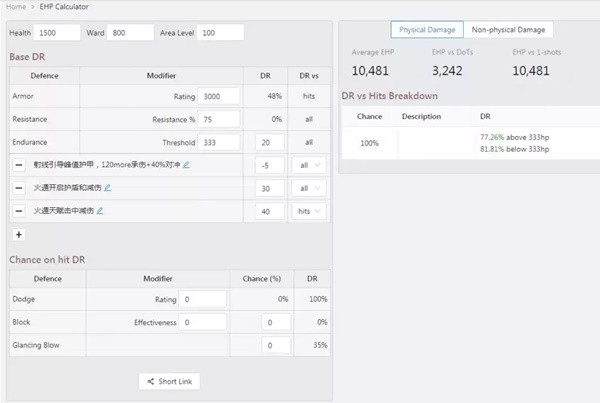Click pencil icon on the 30 DR row

[108, 188]
